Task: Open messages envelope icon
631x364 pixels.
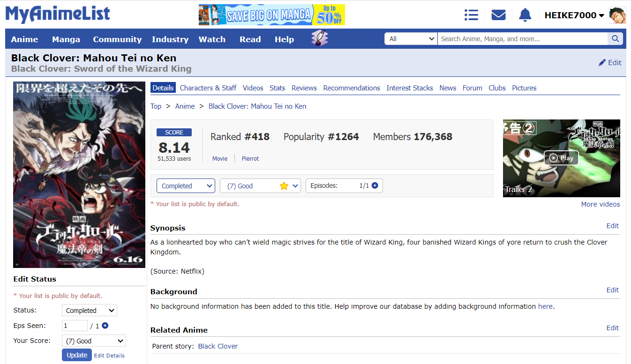Action: [x=498, y=15]
